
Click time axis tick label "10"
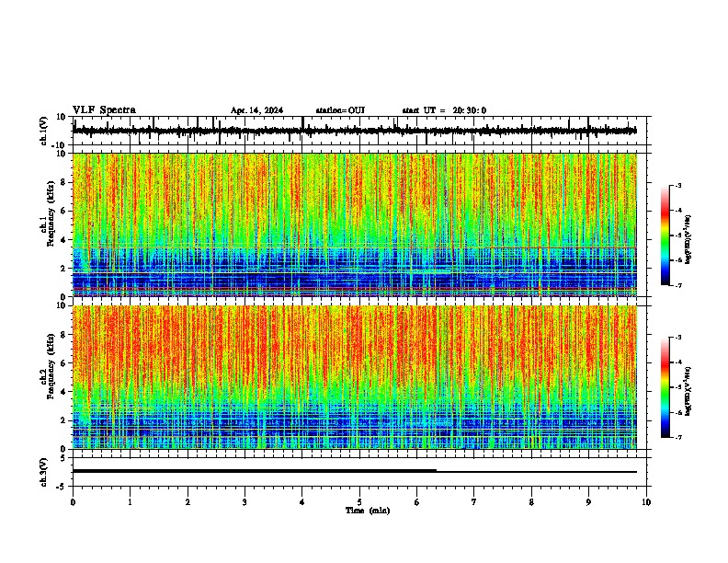tap(646, 502)
